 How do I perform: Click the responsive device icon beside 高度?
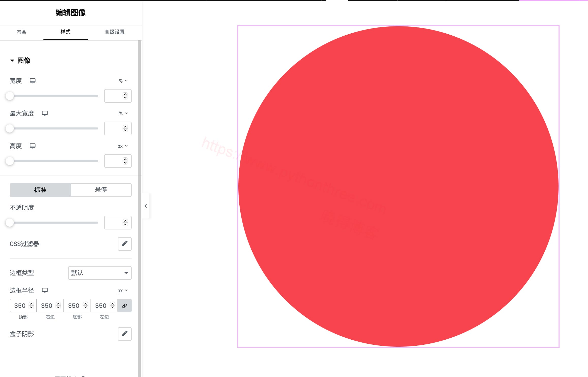point(33,146)
